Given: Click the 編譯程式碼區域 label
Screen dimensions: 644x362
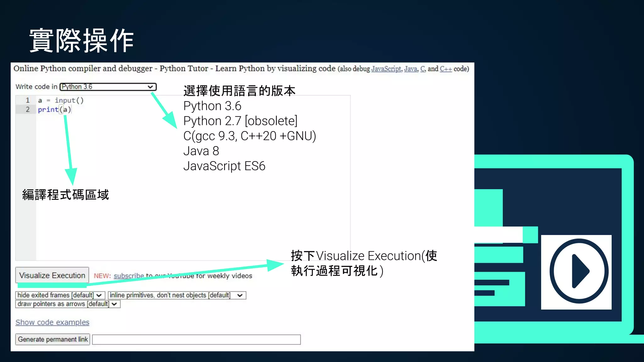Looking at the screenshot, I should [65, 195].
